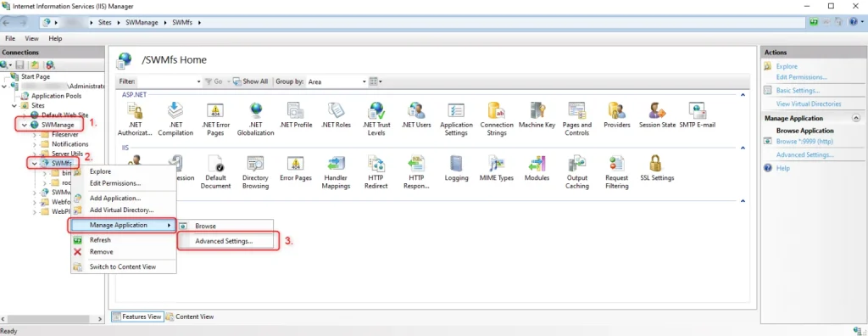The width and height of the screenshot is (868, 336).
Task: Click View Virtual Directories link
Action: tap(808, 104)
